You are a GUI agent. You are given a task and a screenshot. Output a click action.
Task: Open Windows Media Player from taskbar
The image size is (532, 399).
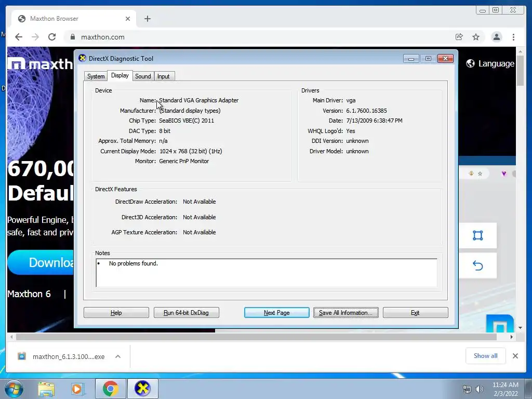coord(77,389)
